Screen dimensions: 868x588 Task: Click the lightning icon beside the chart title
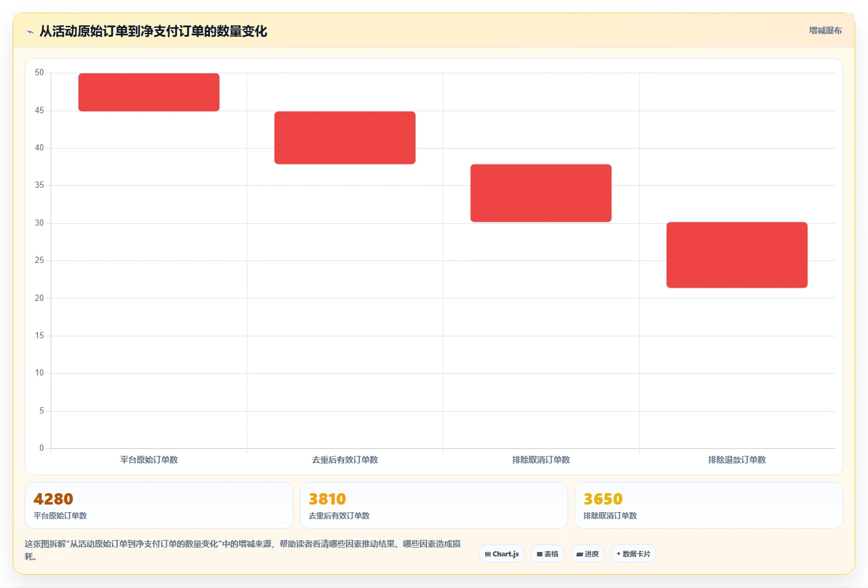click(x=30, y=32)
